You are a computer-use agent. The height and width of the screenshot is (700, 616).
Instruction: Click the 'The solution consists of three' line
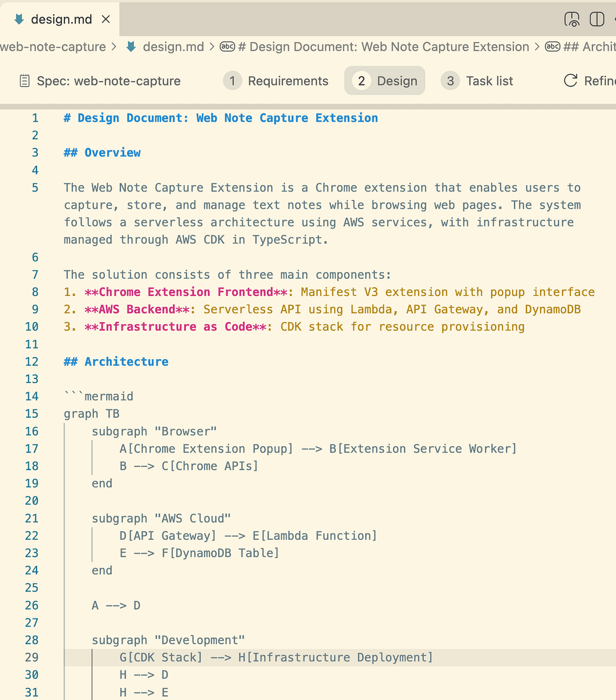(228, 275)
